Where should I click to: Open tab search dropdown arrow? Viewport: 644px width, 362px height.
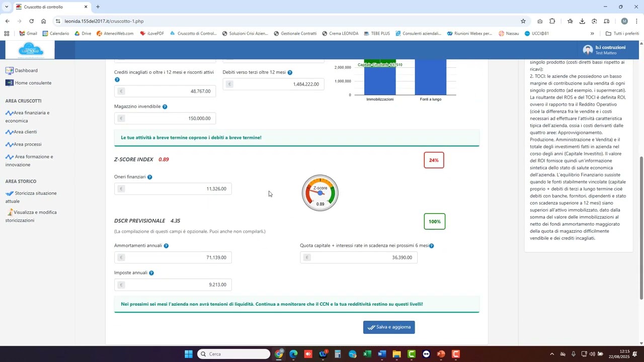[7, 7]
